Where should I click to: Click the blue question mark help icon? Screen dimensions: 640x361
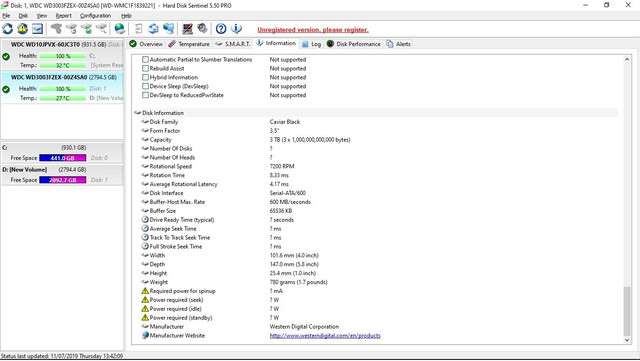point(221,29)
